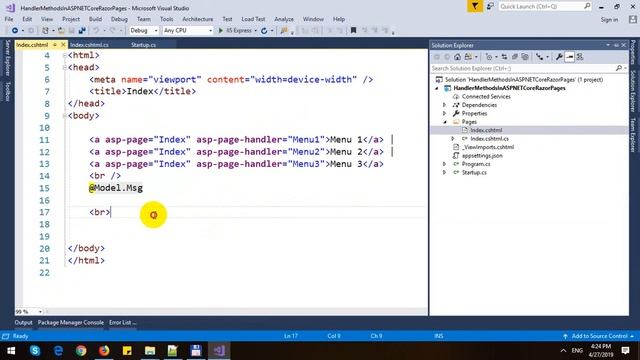640x360 pixels.
Task: Click the browser refresh icon in toolbar
Action: (x=264, y=31)
